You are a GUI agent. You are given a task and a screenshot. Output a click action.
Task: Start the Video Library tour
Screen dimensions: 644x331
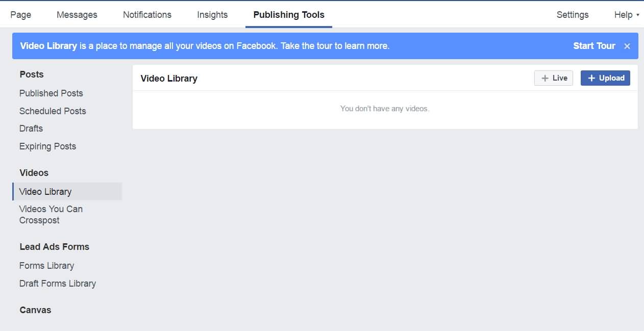tap(594, 46)
